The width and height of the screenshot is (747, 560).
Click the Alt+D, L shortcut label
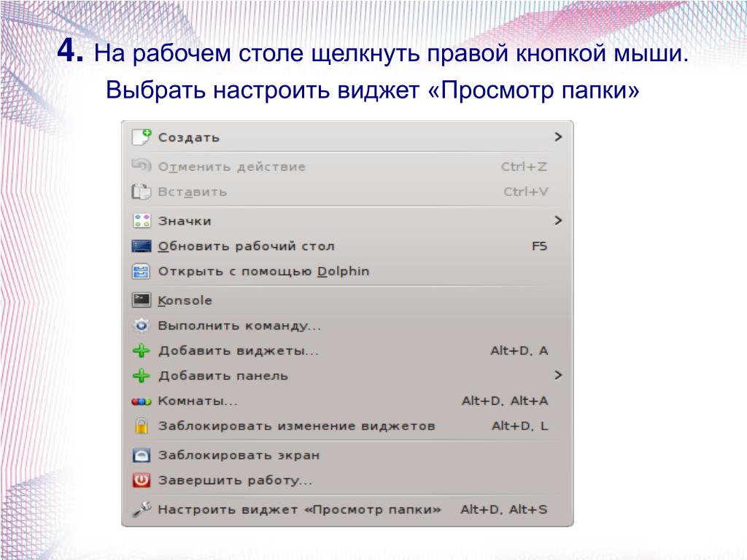[519, 426]
